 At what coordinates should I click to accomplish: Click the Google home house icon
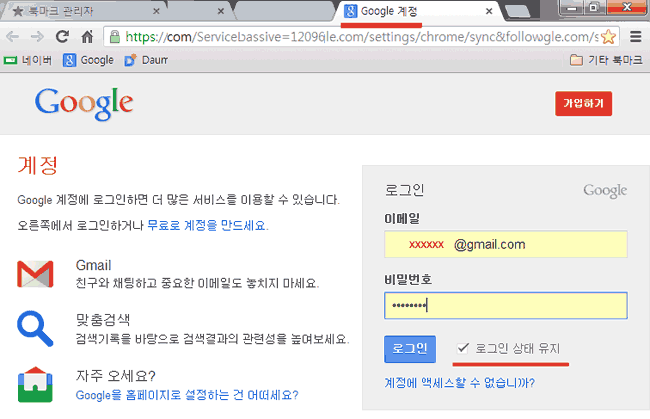tap(35, 385)
